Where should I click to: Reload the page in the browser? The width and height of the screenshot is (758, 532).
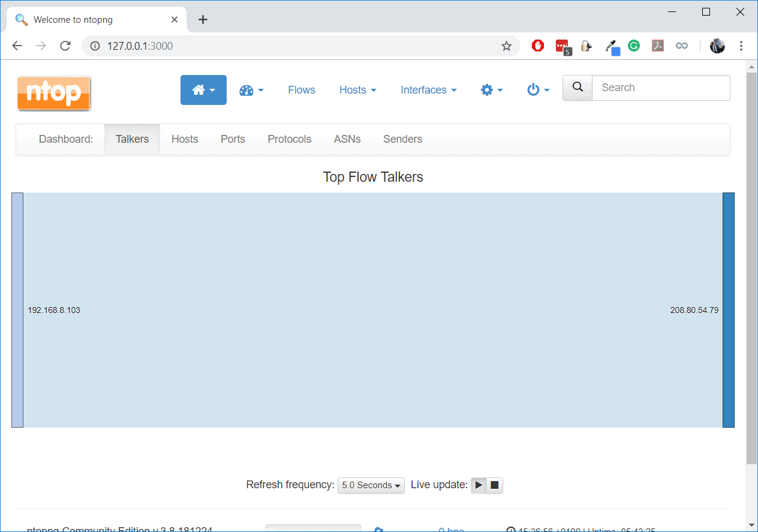(65, 46)
